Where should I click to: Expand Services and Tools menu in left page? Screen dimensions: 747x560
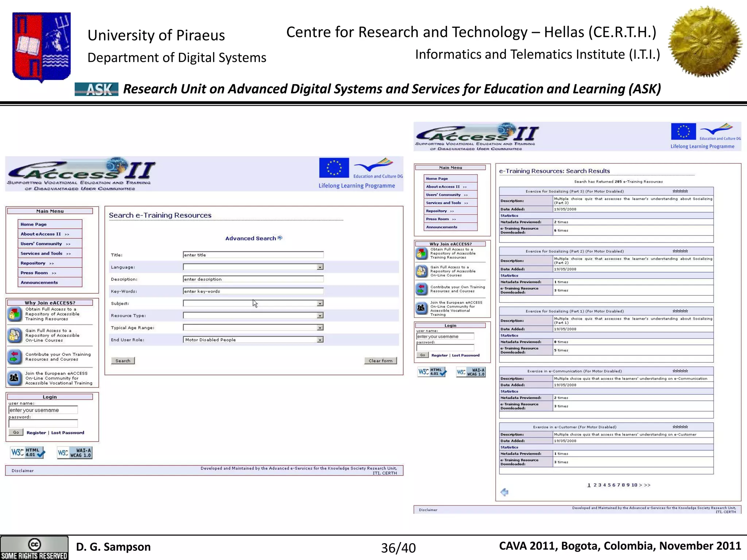coord(50,253)
